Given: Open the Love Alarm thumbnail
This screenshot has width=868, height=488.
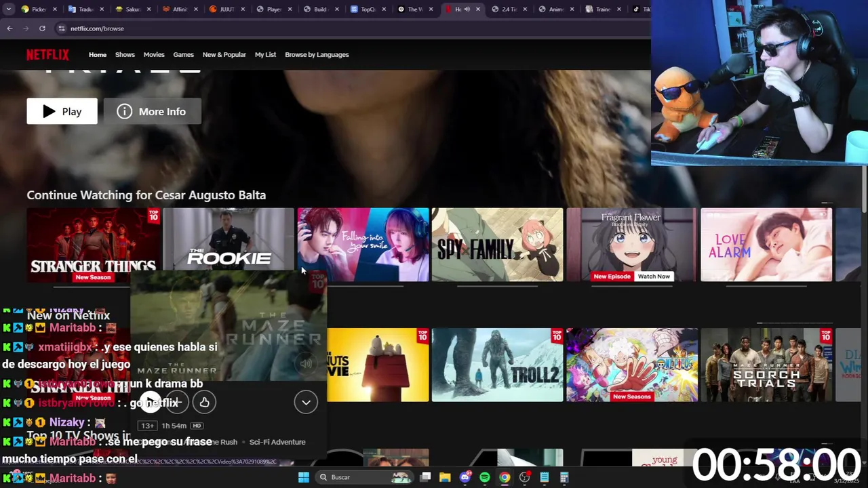Looking at the screenshot, I should [x=766, y=245].
